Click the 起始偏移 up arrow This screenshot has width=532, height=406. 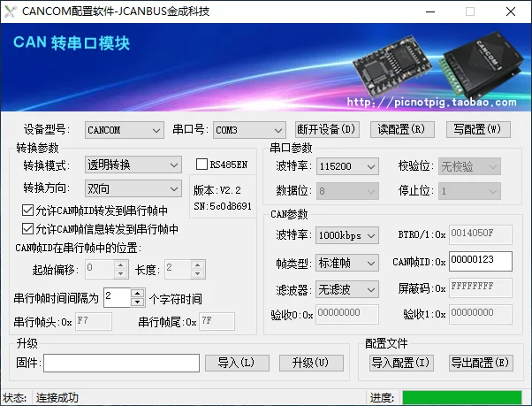click(121, 264)
